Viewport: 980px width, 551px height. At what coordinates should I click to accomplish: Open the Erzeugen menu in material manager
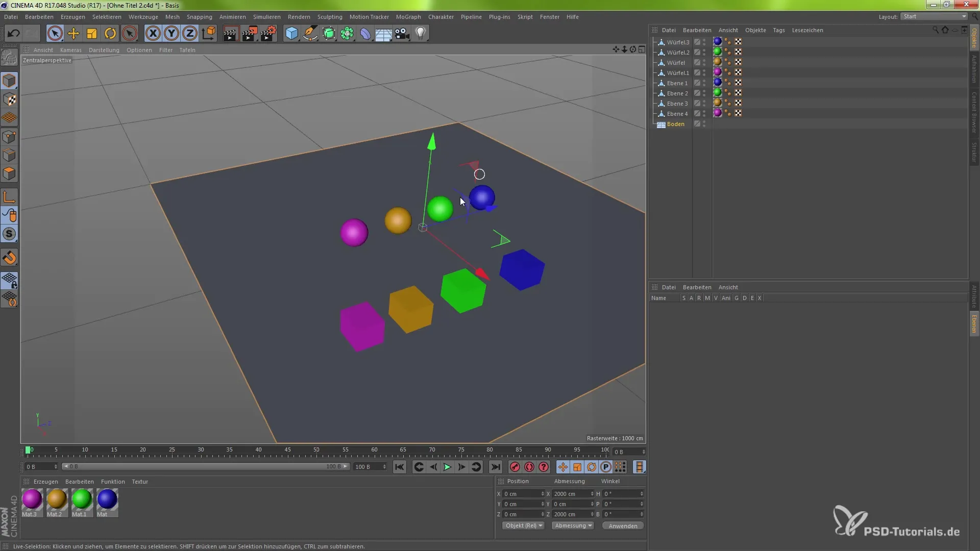pyautogui.click(x=45, y=482)
